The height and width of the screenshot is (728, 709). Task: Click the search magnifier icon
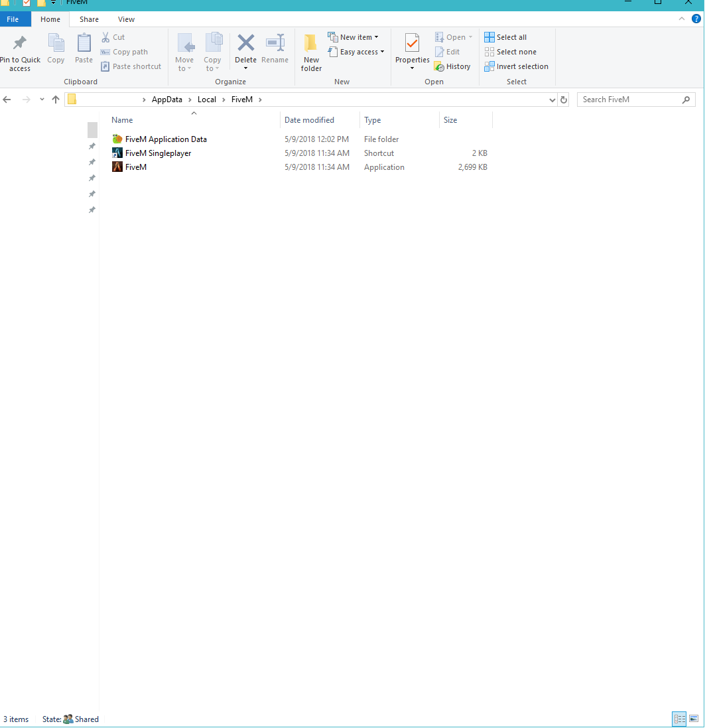(686, 100)
